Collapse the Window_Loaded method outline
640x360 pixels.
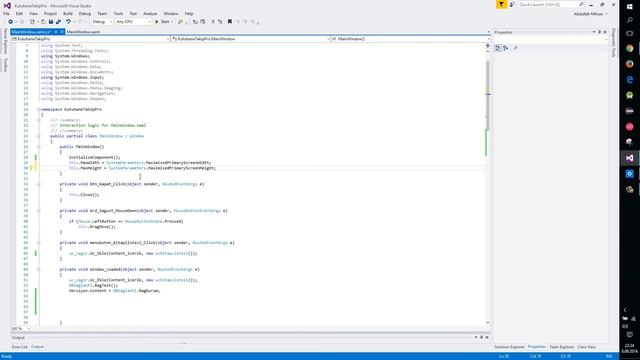pyautogui.click(x=39, y=269)
